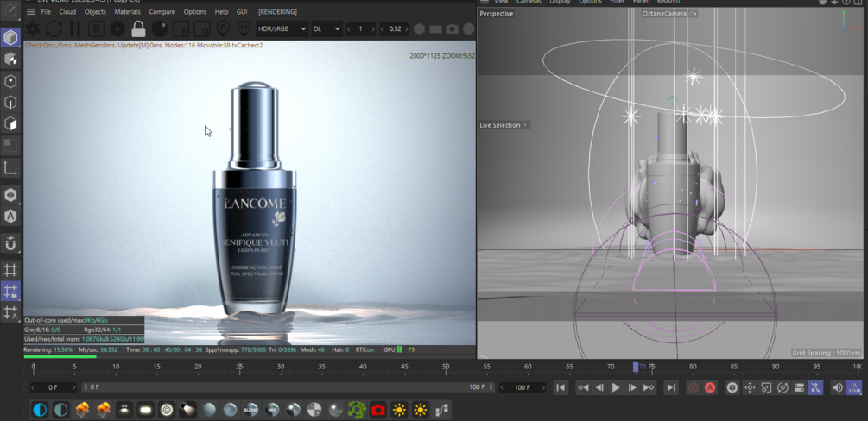Open keyframe settings gear in timeline

tap(732, 388)
